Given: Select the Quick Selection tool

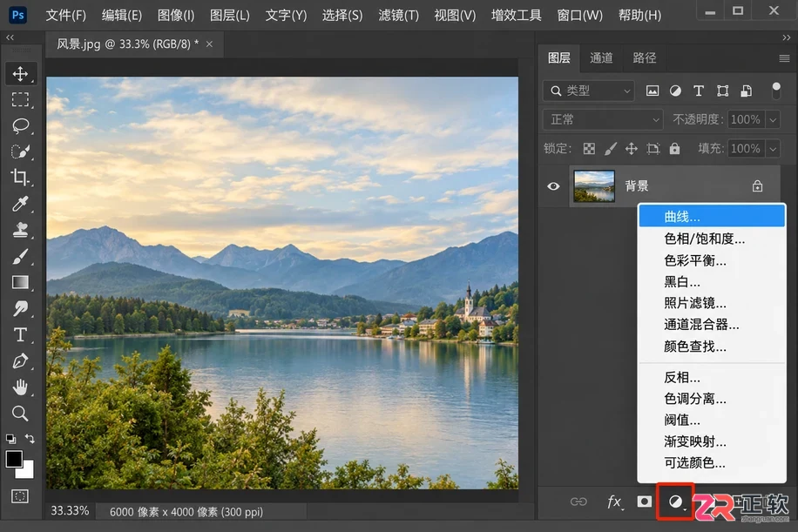Looking at the screenshot, I should point(20,152).
